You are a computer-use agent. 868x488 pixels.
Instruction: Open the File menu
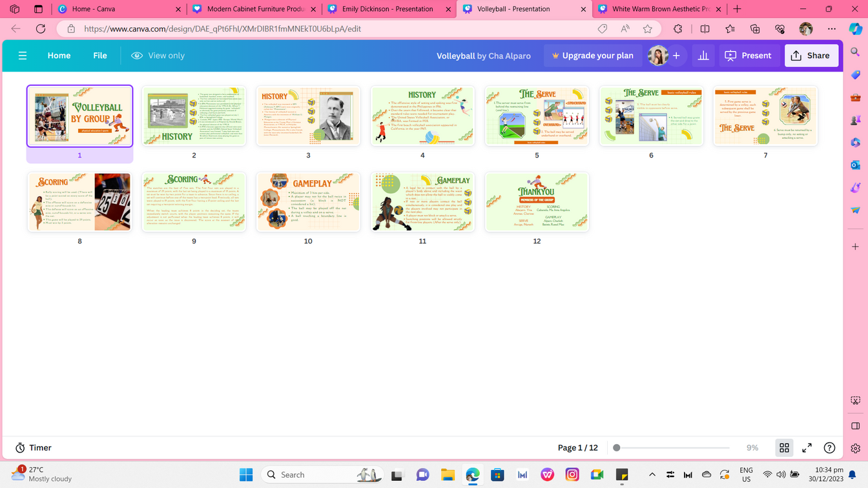pyautogui.click(x=100, y=56)
